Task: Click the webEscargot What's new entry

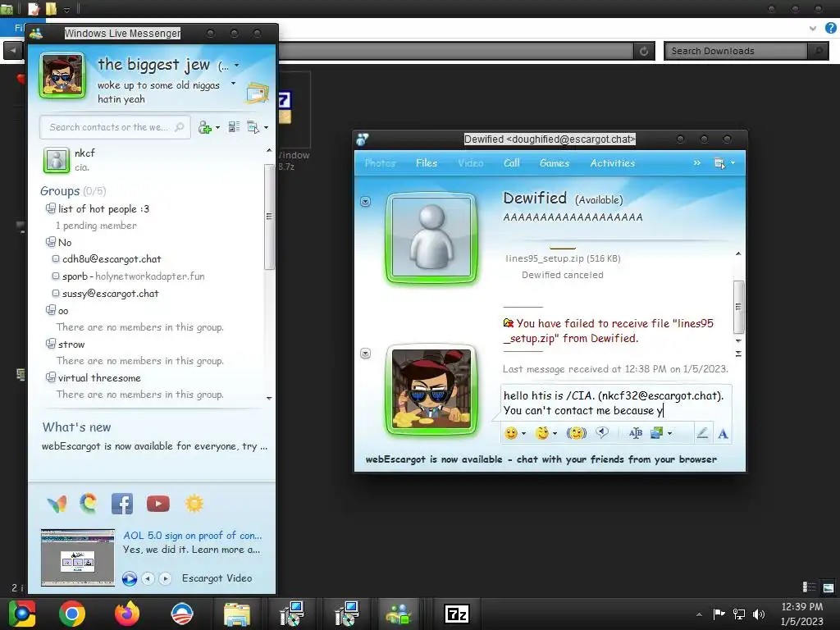Action: coord(154,446)
